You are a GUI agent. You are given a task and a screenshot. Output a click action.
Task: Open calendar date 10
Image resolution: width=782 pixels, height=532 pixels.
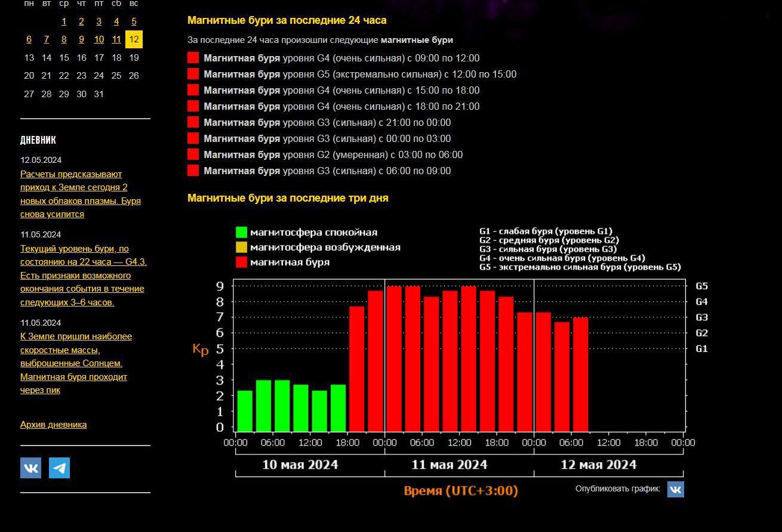pos(99,39)
